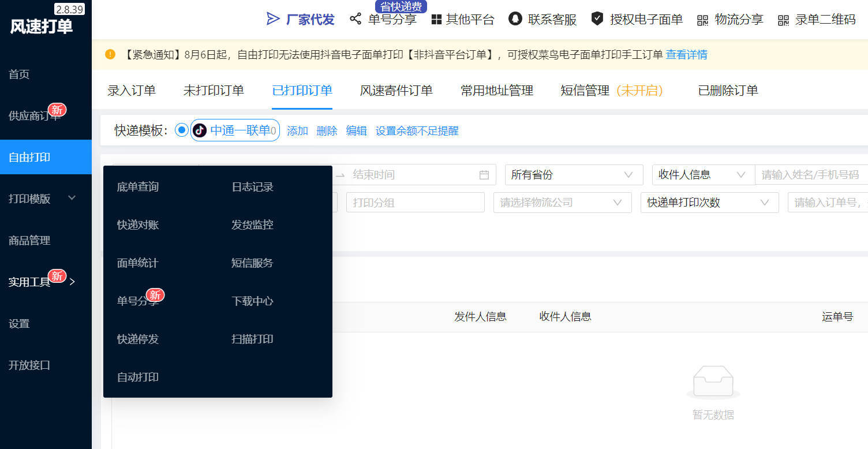This screenshot has width=868, height=449.
Task: Click 日志记录 in the tools menu
Action: tap(252, 187)
